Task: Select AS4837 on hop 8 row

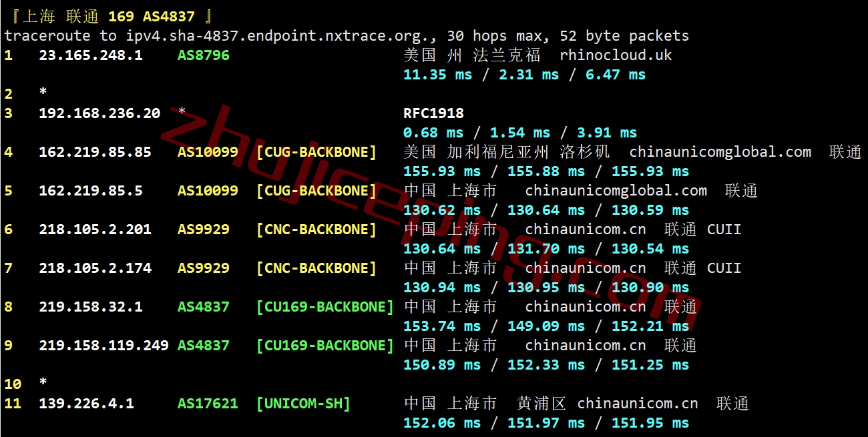Action: 204,307
